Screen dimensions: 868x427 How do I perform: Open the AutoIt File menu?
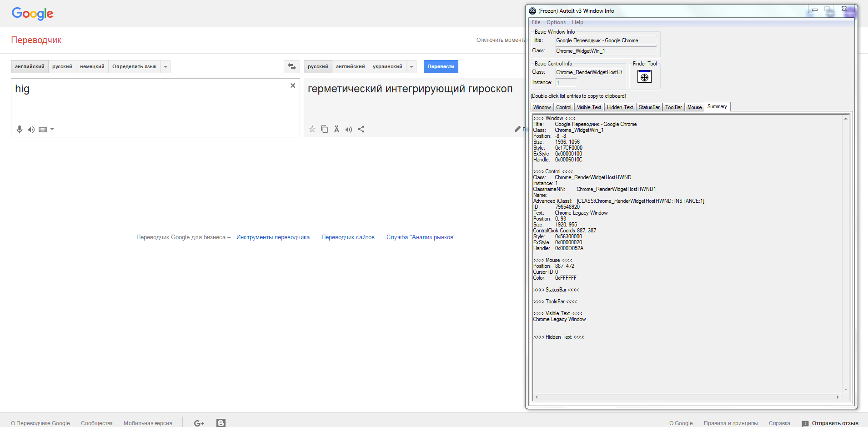(x=536, y=22)
